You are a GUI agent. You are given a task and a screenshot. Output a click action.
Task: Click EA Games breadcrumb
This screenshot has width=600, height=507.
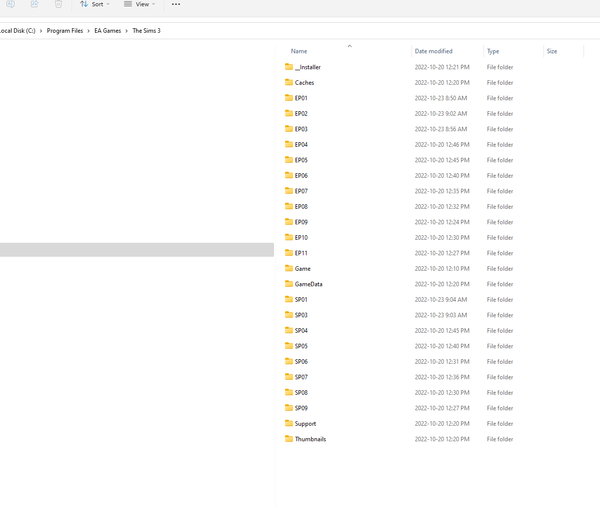tap(108, 31)
